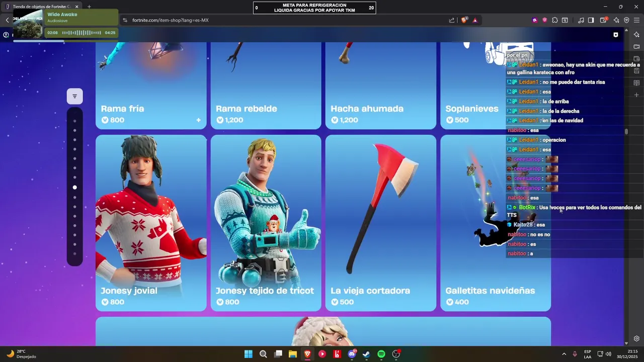
Task: Open the Jonesy tejido de tricot card
Action: pyautogui.click(x=266, y=223)
